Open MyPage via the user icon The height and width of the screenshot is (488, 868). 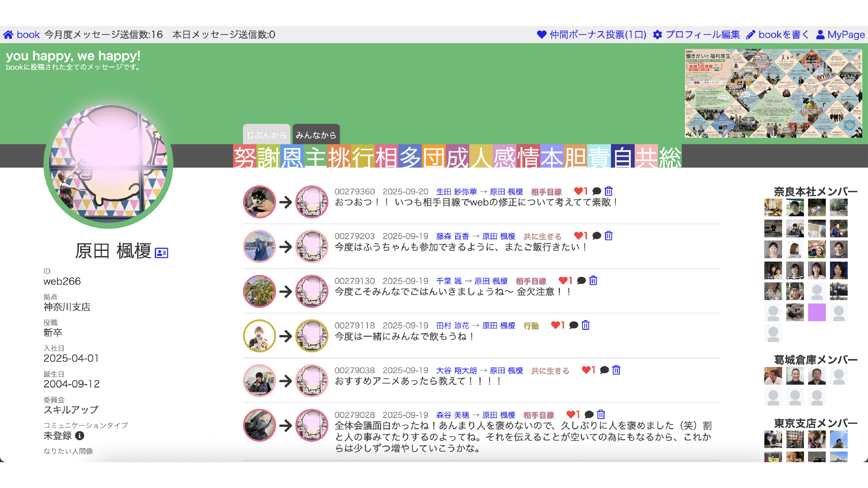tap(821, 35)
